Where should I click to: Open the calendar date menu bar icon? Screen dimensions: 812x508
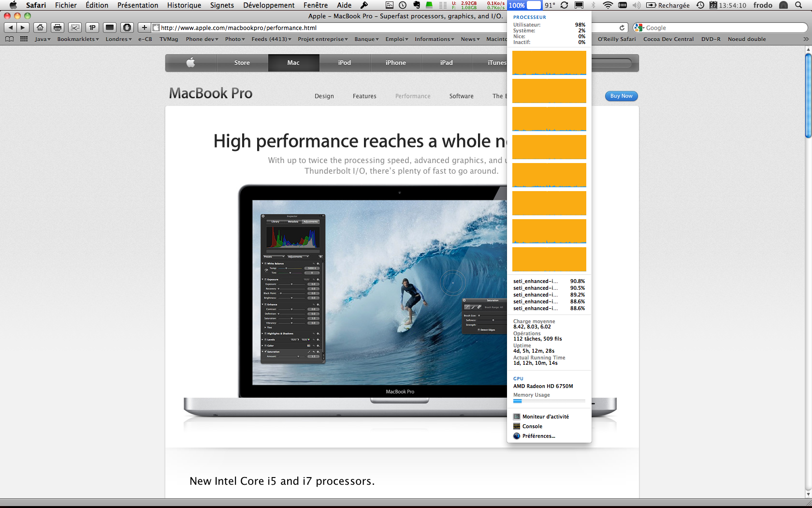[713, 5]
